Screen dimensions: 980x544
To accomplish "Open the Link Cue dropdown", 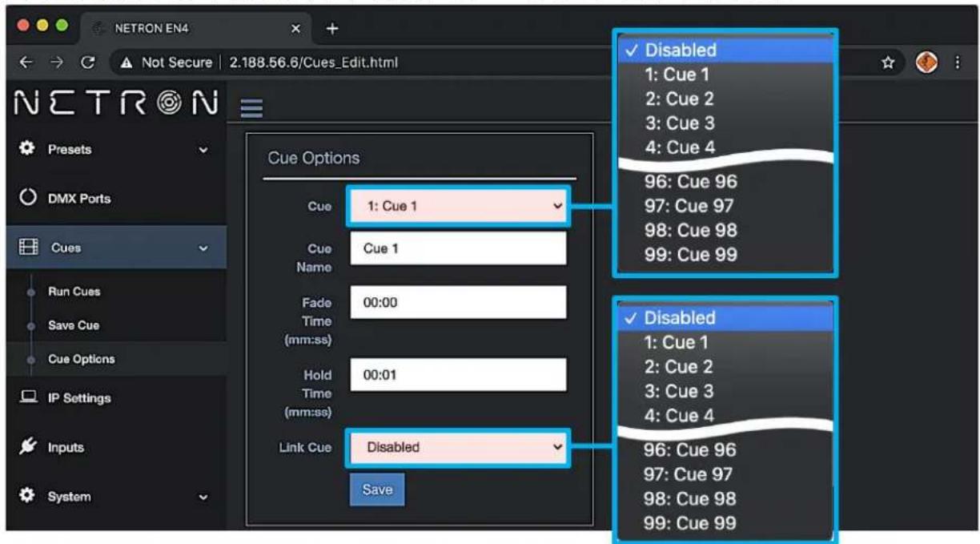I will [458, 447].
